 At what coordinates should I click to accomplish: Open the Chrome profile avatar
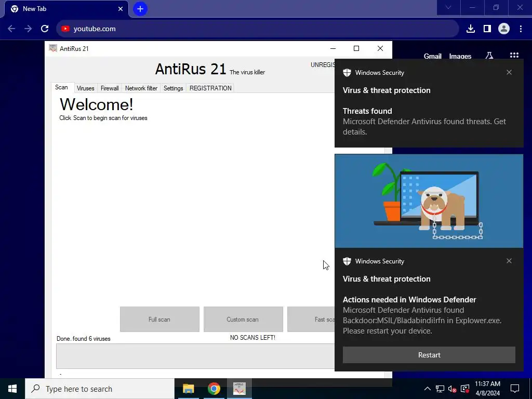[x=504, y=29]
